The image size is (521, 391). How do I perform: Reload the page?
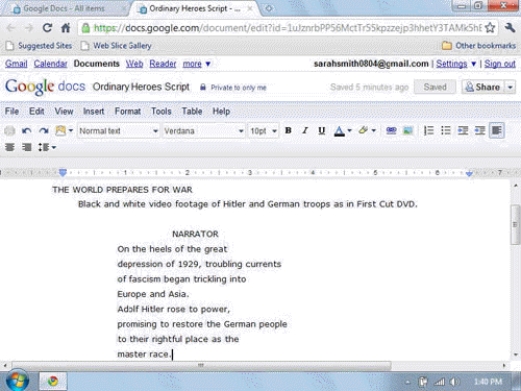pos(47,28)
